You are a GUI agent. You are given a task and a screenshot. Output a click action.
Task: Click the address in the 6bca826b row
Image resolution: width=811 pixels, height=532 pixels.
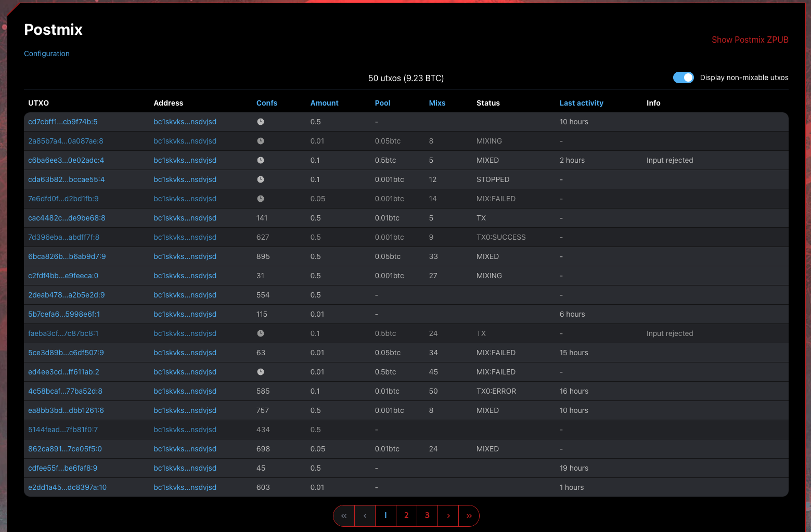(x=185, y=256)
